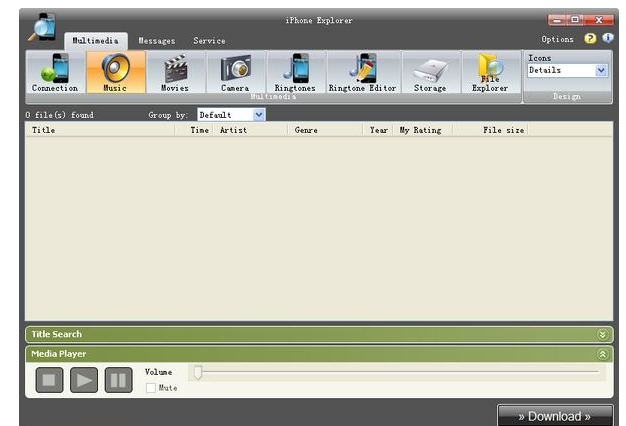The image size is (626, 426).
Task: Open the Connection section
Action: [x=55, y=72]
